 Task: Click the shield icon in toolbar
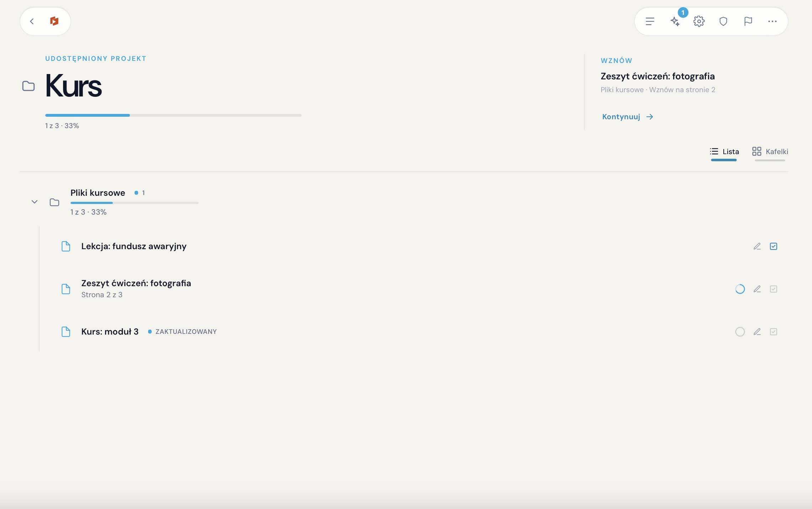(x=723, y=21)
